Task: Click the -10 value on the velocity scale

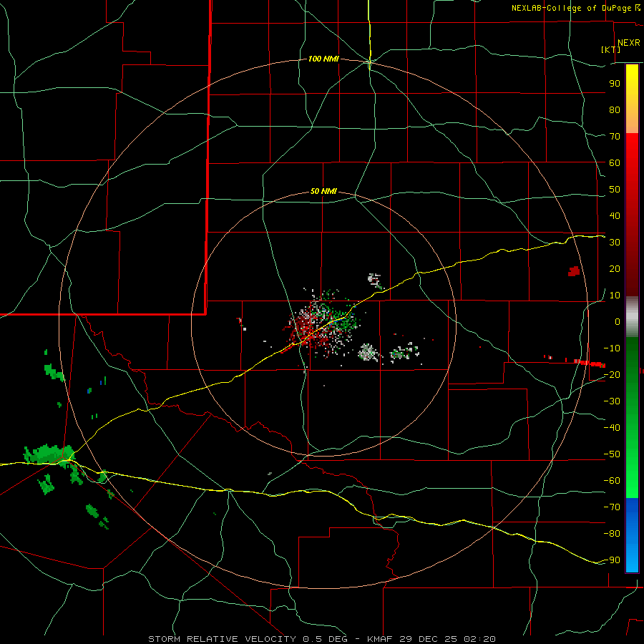Action: pyautogui.click(x=612, y=348)
